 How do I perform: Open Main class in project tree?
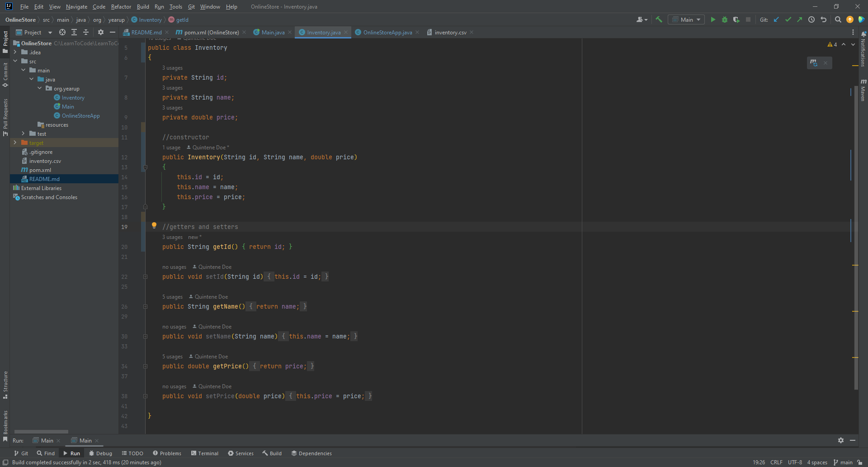68,106
